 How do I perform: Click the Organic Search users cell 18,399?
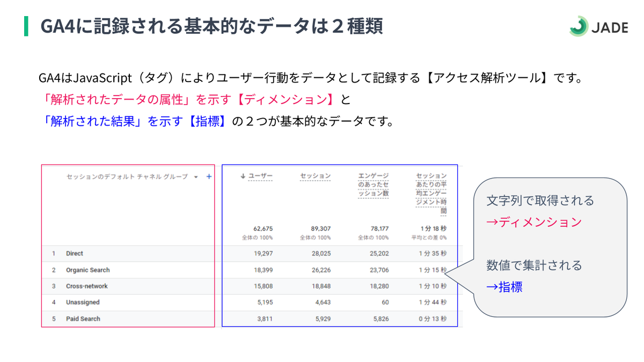pos(264,270)
